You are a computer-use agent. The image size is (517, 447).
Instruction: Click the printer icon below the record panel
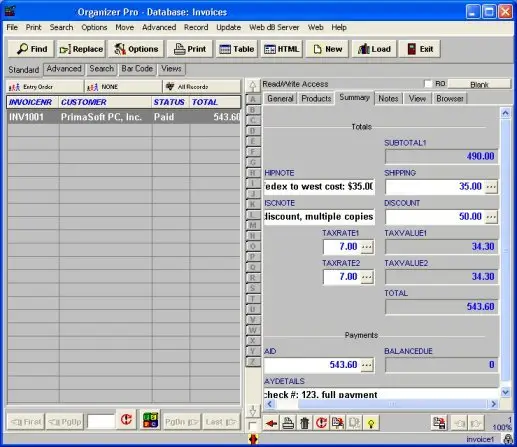[x=288, y=423]
